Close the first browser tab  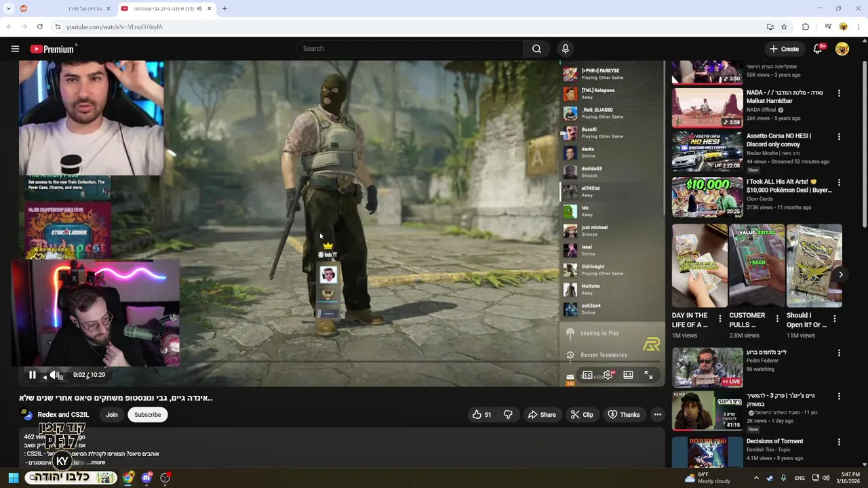(108, 9)
